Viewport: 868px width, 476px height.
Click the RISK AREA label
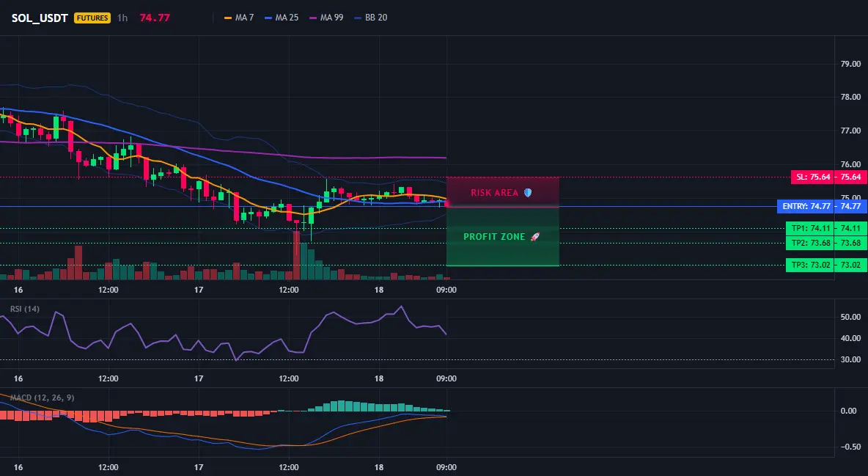point(494,193)
